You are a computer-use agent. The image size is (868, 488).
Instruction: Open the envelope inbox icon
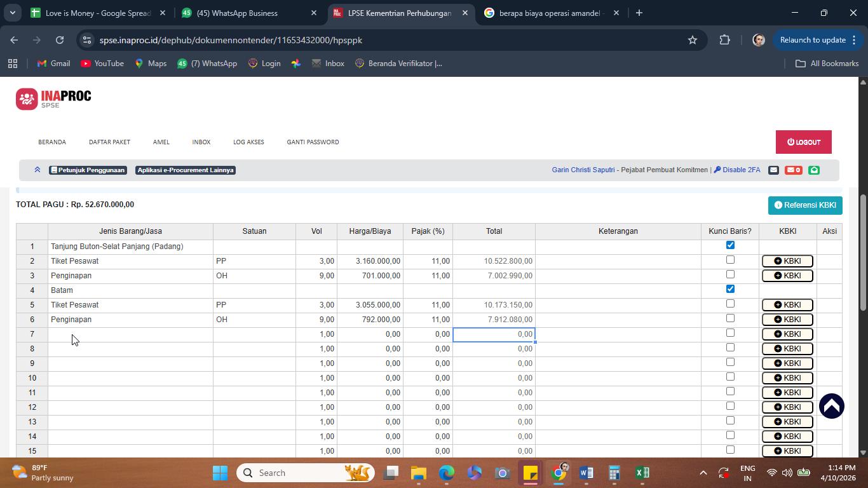pyautogui.click(x=773, y=170)
